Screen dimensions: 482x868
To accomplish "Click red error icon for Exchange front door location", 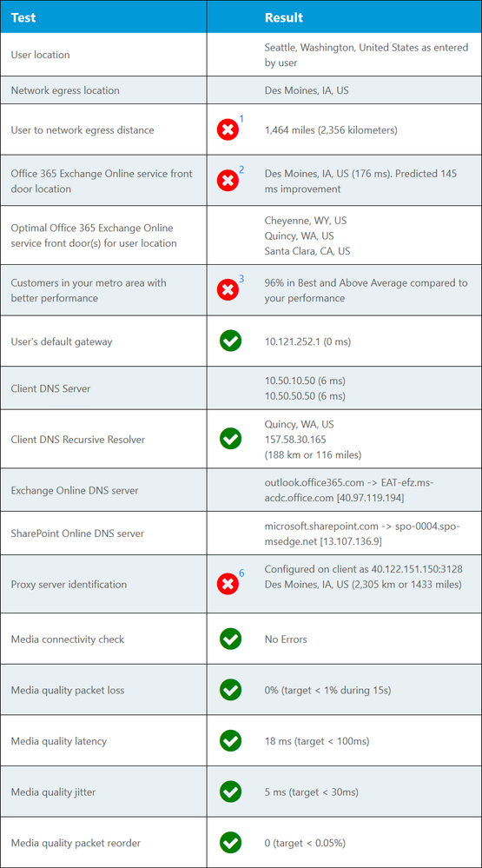I will pyautogui.click(x=228, y=181).
